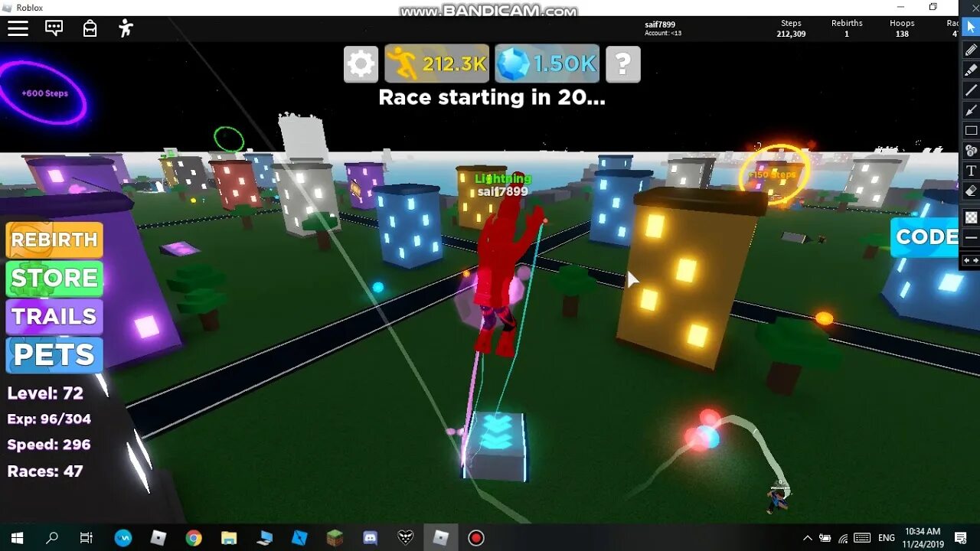Click the orange +150 Steps hoop
This screenshot has height=551, width=980.
click(774, 174)
